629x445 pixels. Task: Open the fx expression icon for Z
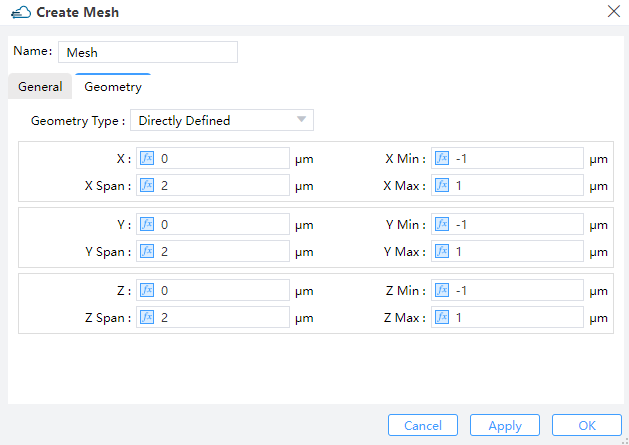pos(147,290)
